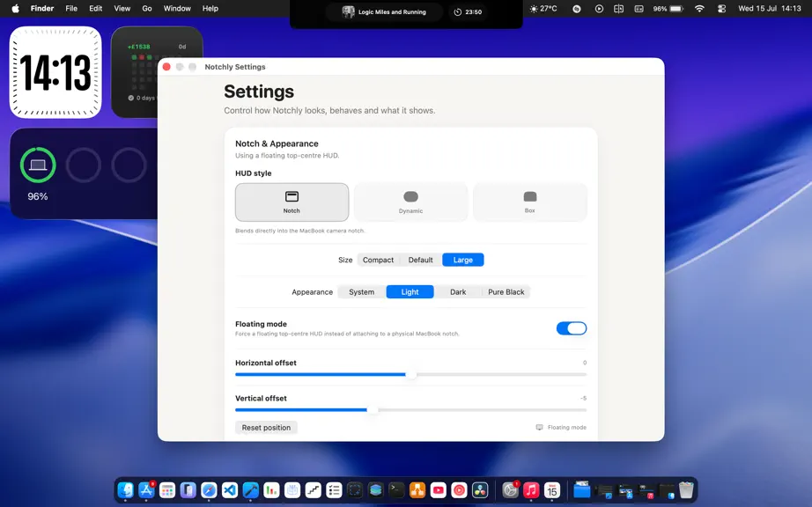Viewport: 812px width, 507px height.
Task: Choose System appearance
Action: click(x=361, y=291)
